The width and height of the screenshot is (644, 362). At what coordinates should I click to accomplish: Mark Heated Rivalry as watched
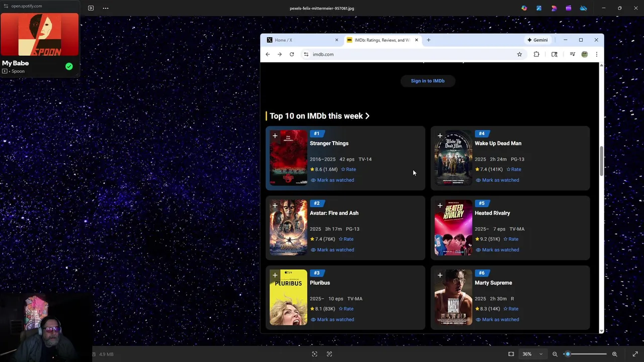498,250
